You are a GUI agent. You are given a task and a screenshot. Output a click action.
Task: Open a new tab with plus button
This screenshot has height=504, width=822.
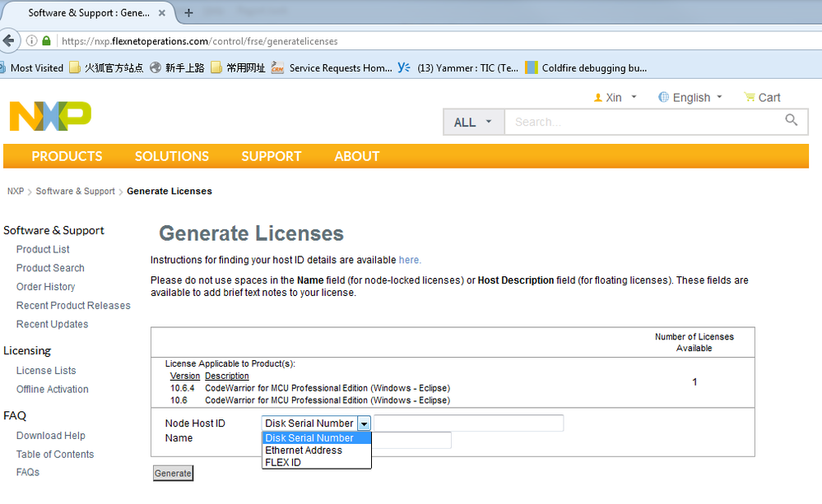point(188,13)
